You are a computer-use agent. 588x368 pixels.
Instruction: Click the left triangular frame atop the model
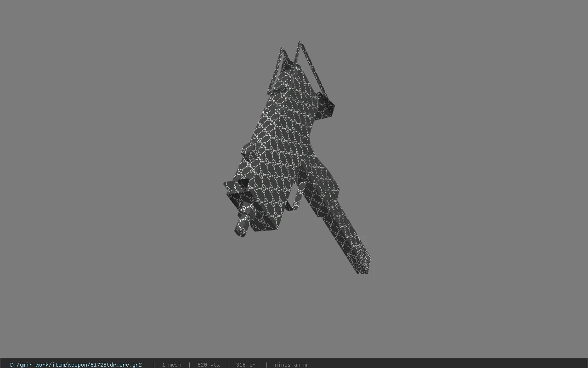tap(280, 69)
